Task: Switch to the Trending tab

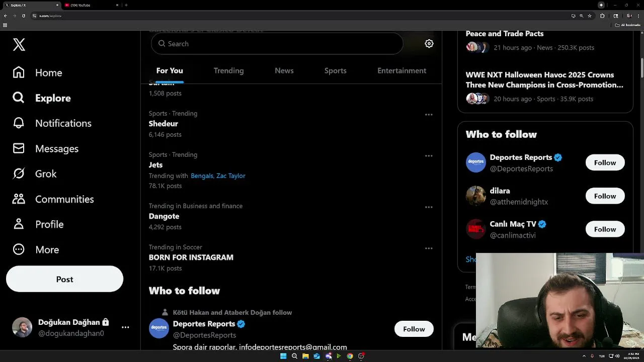Action: [228, 71]
